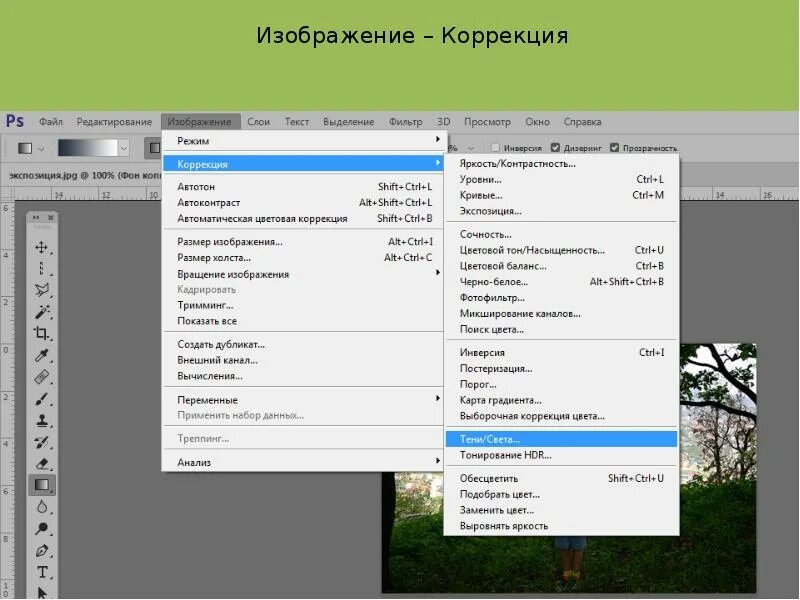The height and width of the screenshot is (600, 800).
Task: Choose Создать дубликат command
Action: coord(304,344)
